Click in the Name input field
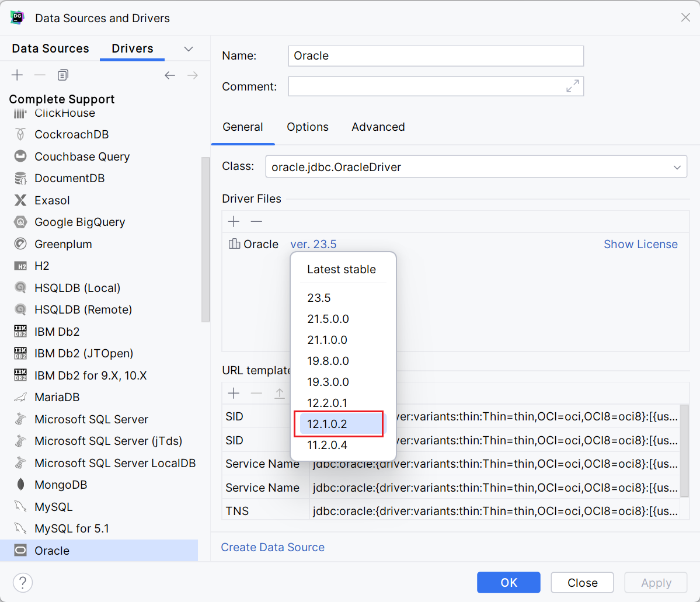This screenshot has width=700, height=602. tap(436, 56)
